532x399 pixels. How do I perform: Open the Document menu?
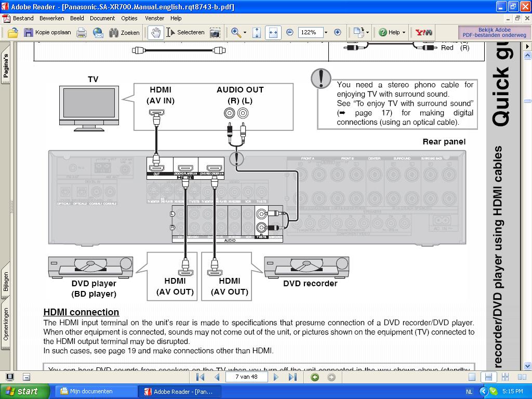tap(102, 18)
